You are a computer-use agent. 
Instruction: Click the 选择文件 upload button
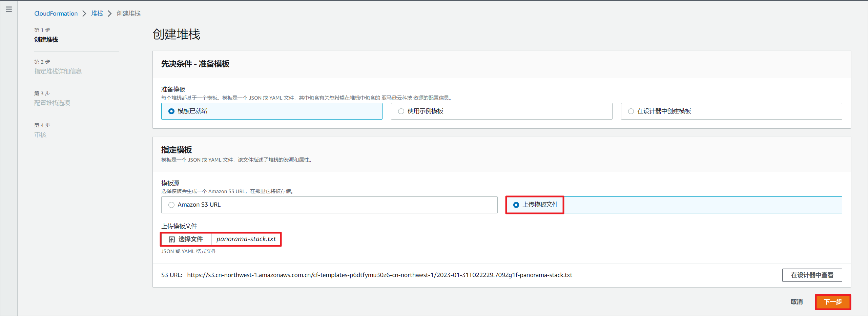(x=186, y=239)
